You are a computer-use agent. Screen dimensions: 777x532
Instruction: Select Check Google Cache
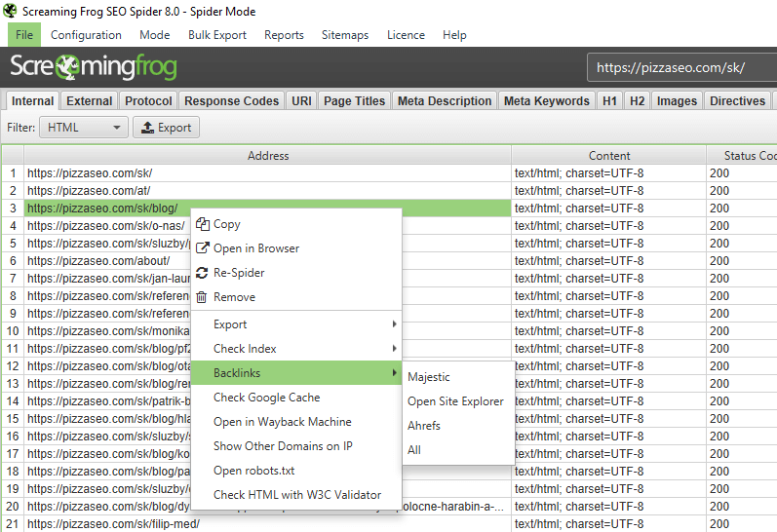click(x=295, y=398)
